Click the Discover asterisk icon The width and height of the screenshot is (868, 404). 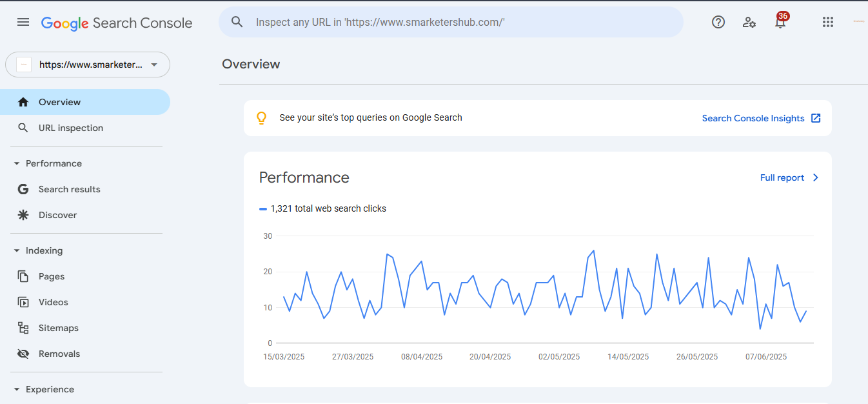[23, 215]
